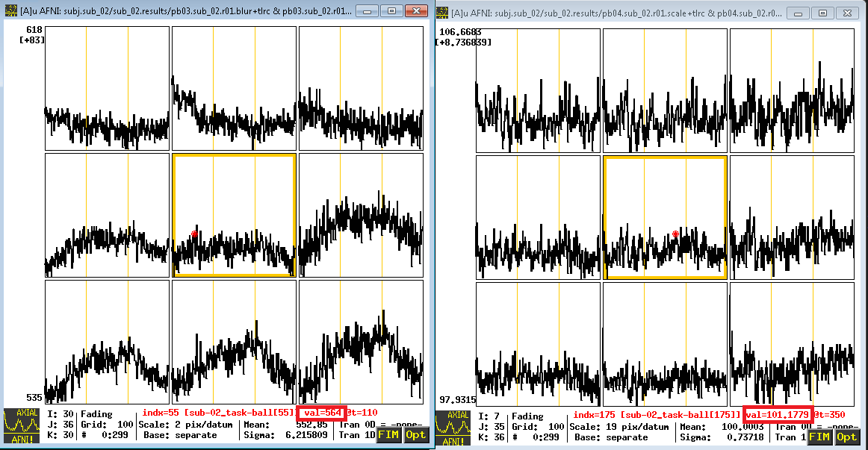The width and height of the screenshot is (868, 450).
Task: Click the AFNI logo in left graph window
Action: [22, 425]
